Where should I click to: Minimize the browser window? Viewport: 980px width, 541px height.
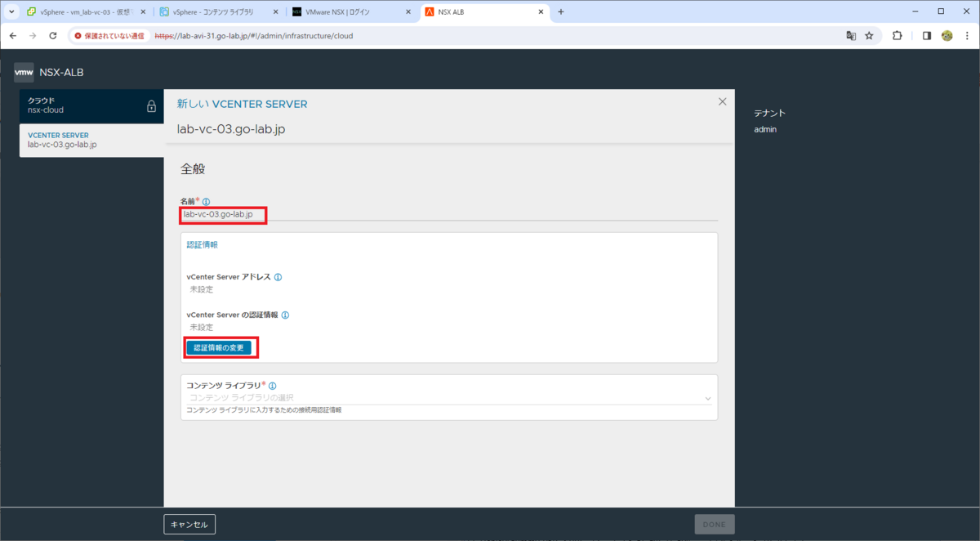(916, 11)
